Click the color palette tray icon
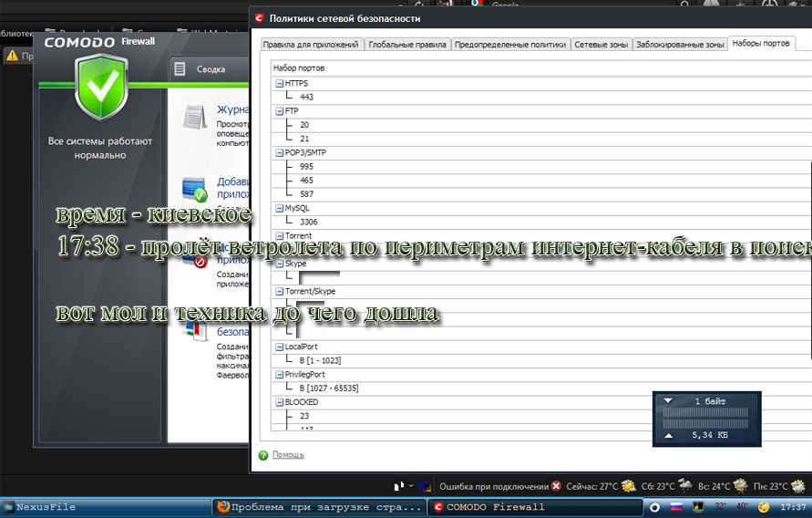 click(764, 507)
